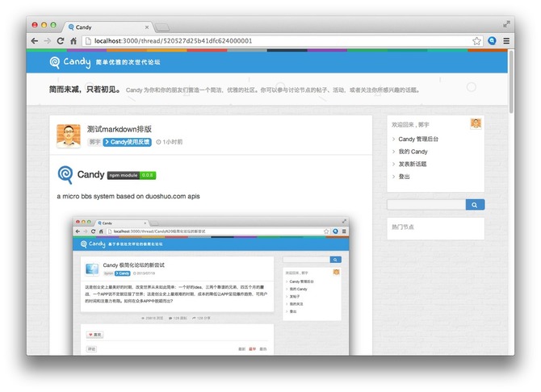Close the Candy browser tab

click(x=147, y=27)
